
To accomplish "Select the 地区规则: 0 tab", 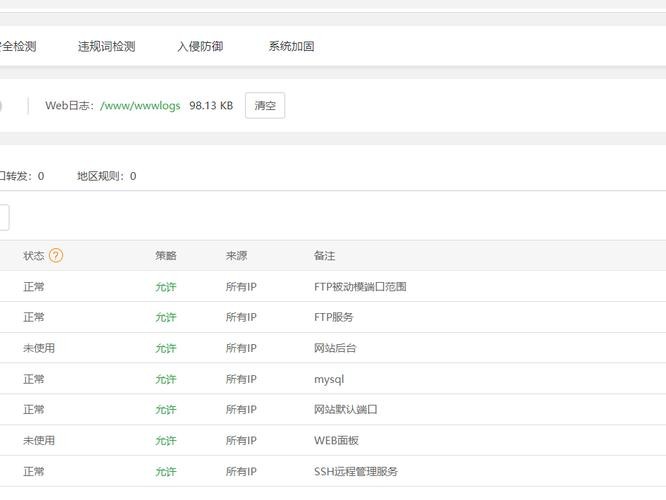I will point(107,176).
